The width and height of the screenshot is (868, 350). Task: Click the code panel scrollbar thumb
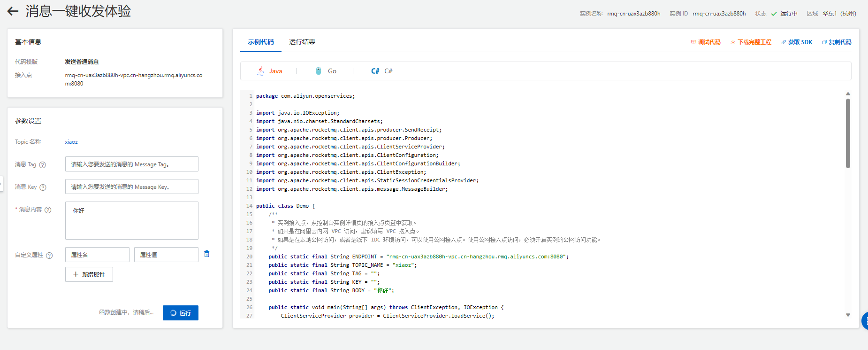point(848,133)
